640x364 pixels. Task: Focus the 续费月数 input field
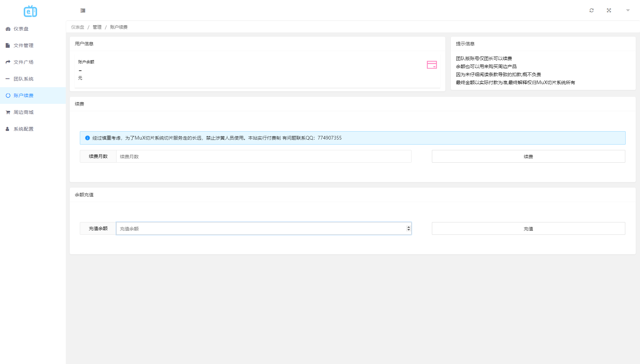[x=264, y=157]
